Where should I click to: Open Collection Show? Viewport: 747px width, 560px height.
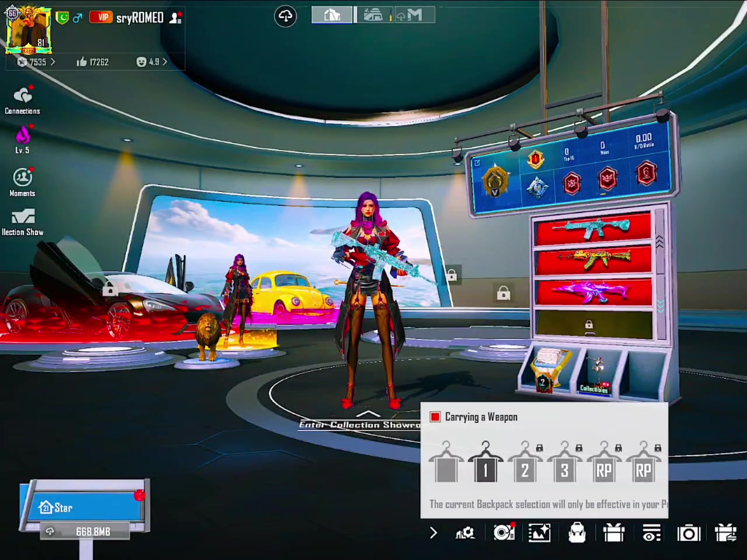pos(22,222)
